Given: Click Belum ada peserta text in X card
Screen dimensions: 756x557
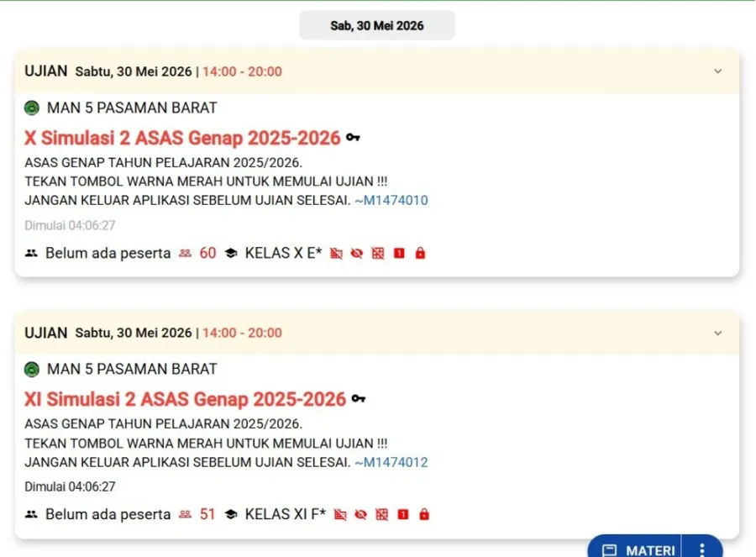Looking at the screenshot, I should tap(108, 253).
